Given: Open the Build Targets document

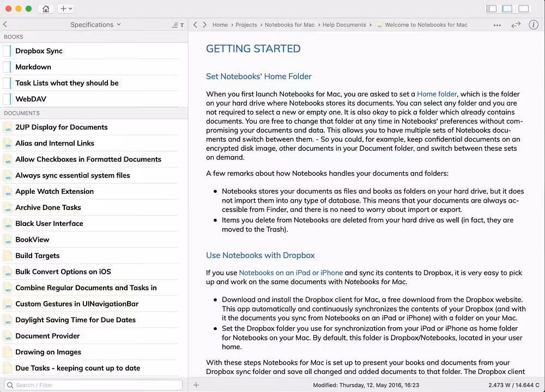Looking at the screenshot, I should [94, 255].
